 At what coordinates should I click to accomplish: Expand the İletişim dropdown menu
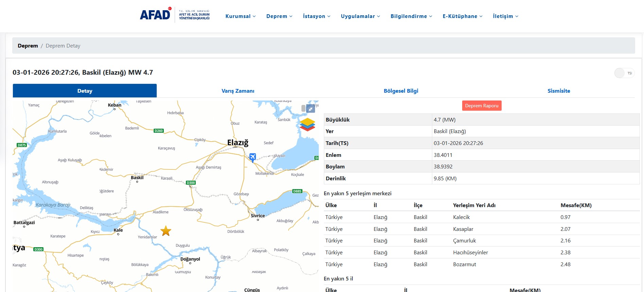click(x=505, y=16)
